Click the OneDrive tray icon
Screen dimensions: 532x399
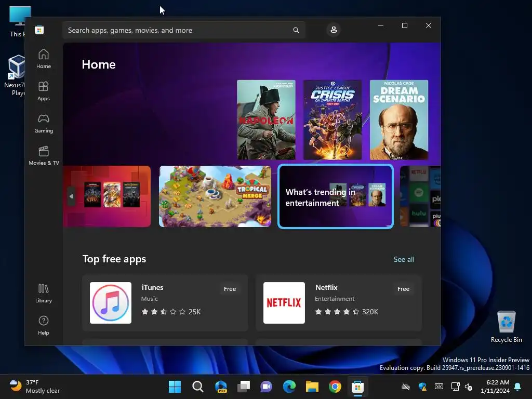pyautogui.click(x=406, y=387)
